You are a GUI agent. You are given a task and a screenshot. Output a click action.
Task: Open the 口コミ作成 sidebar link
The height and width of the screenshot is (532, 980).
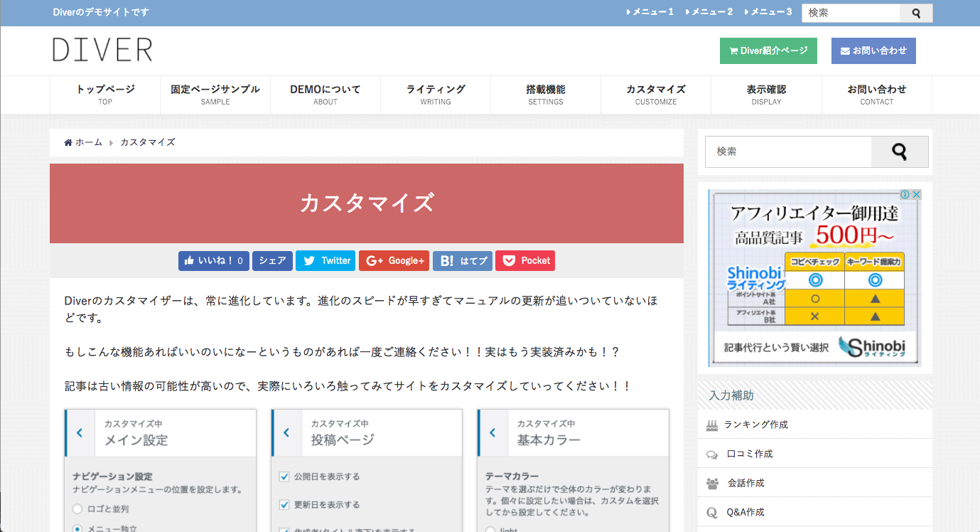(750, 454)
